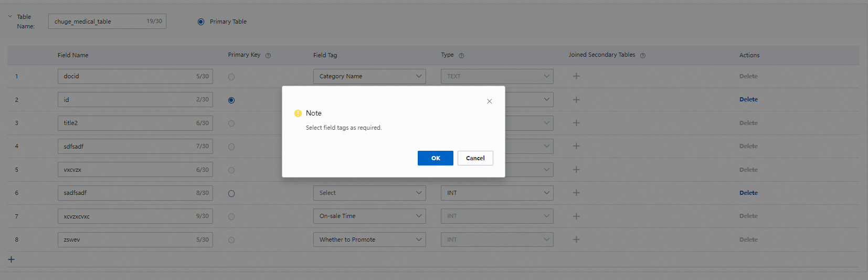Delete the sdfsadf field row
The width and height of the screenshot is (868, 280).
(x=748, y=146)
